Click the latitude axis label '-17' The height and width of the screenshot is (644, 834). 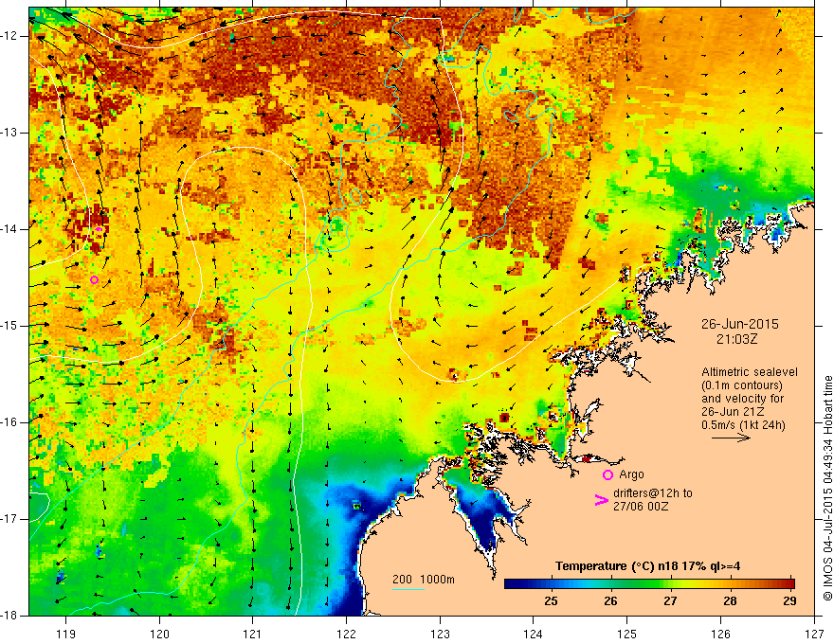[x=9, y=519]
